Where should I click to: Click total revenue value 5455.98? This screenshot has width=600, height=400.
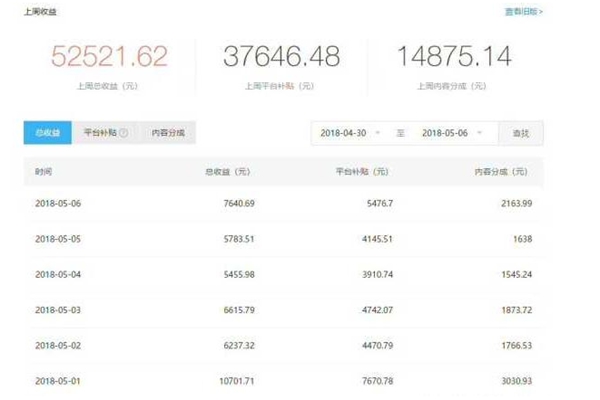point(239,274)
